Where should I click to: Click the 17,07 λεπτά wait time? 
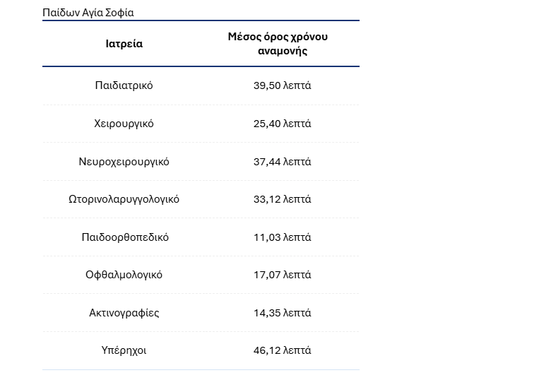pos(282,275)
